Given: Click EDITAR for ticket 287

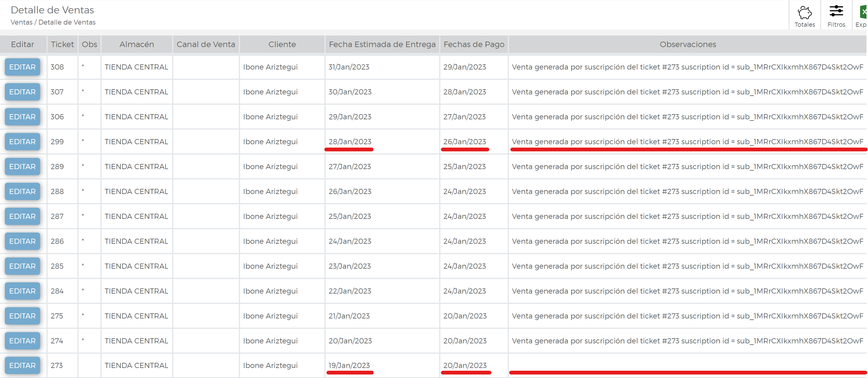Looking at the screenshot, I should click(x=22, y=216).
